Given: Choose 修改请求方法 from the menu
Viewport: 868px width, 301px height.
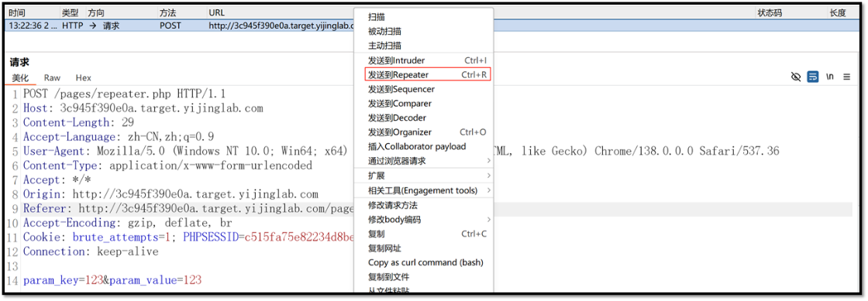Looking at the screenshot, I should (423, 206).
